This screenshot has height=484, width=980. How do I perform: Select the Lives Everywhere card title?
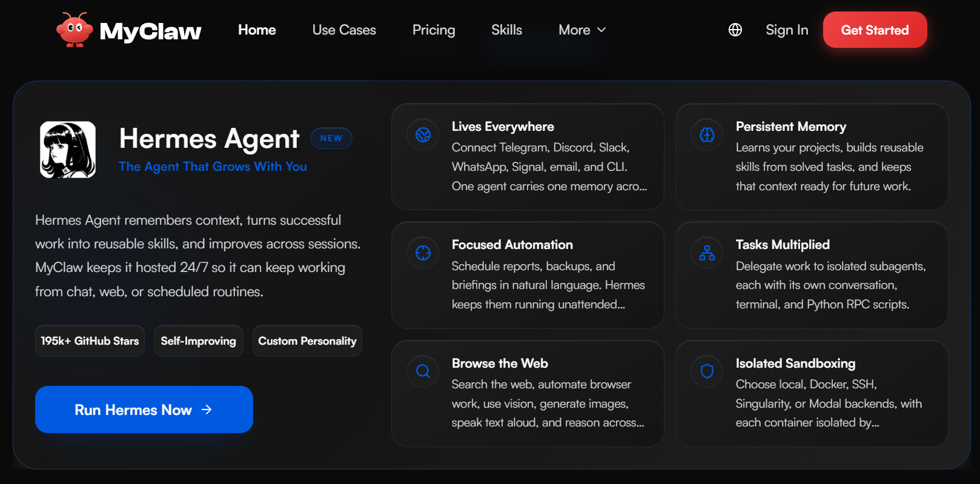pyautogui.click(x=503, y=127)
